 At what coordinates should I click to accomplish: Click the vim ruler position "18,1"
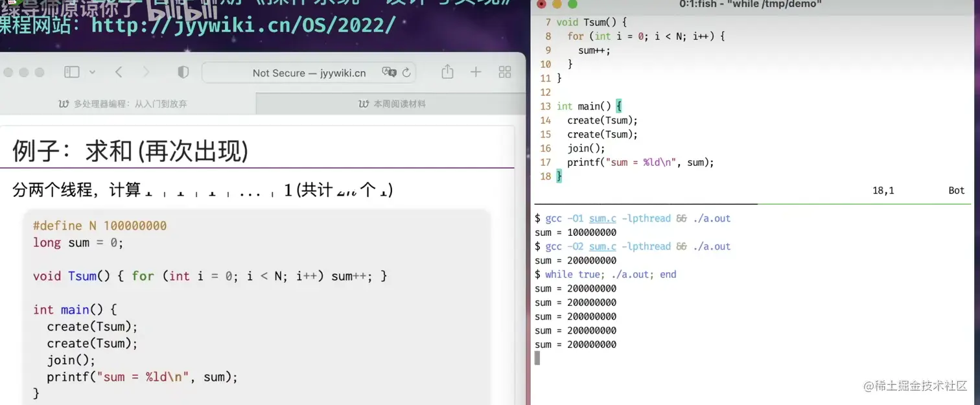[x=883, y=191]
